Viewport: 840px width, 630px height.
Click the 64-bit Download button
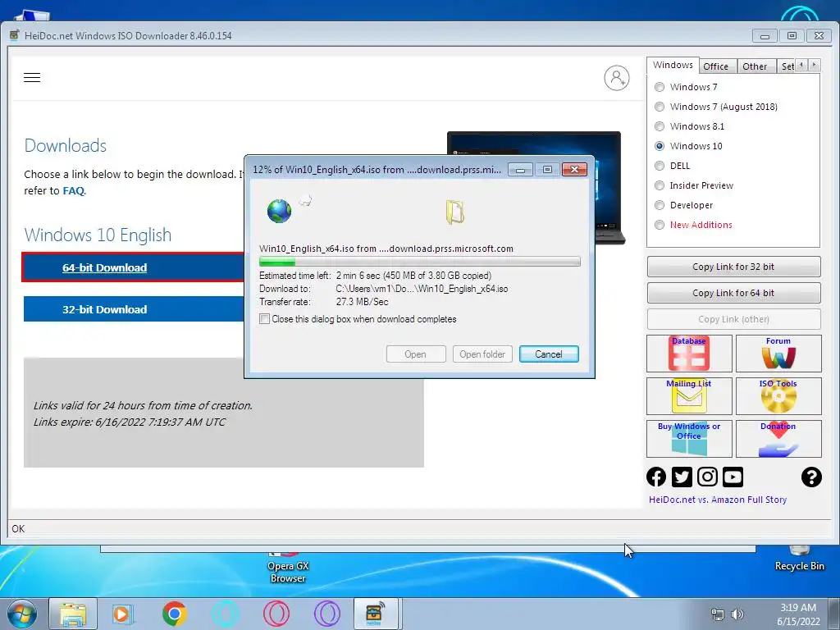pos(133,267)
